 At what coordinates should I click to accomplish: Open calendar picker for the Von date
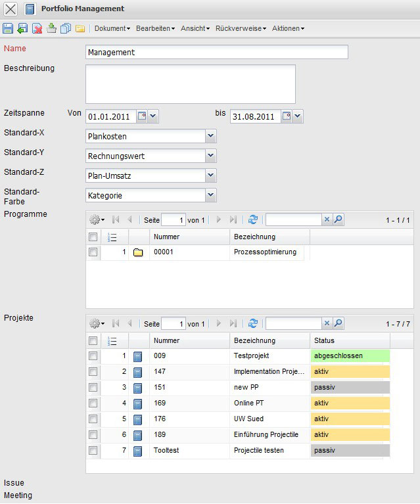point(141,116)
